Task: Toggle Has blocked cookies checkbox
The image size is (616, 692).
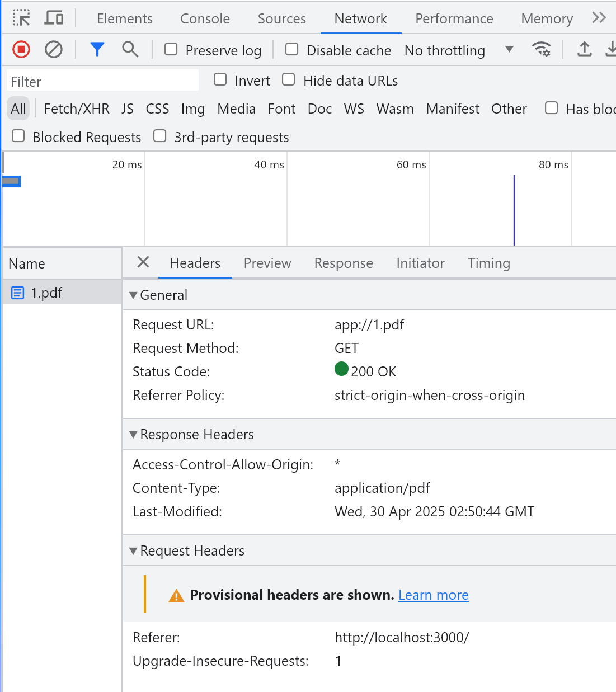Action: click(x=552, y=107)
